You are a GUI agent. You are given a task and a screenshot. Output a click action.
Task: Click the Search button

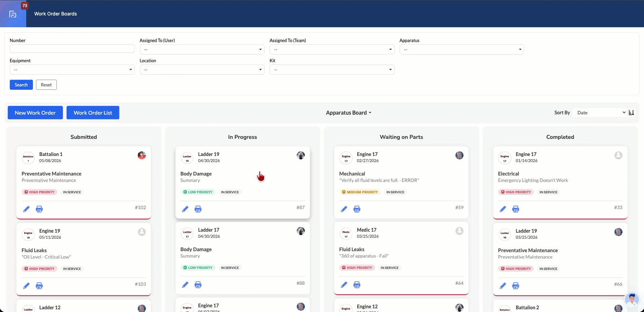pyautogui.click(x=21, y=85)
